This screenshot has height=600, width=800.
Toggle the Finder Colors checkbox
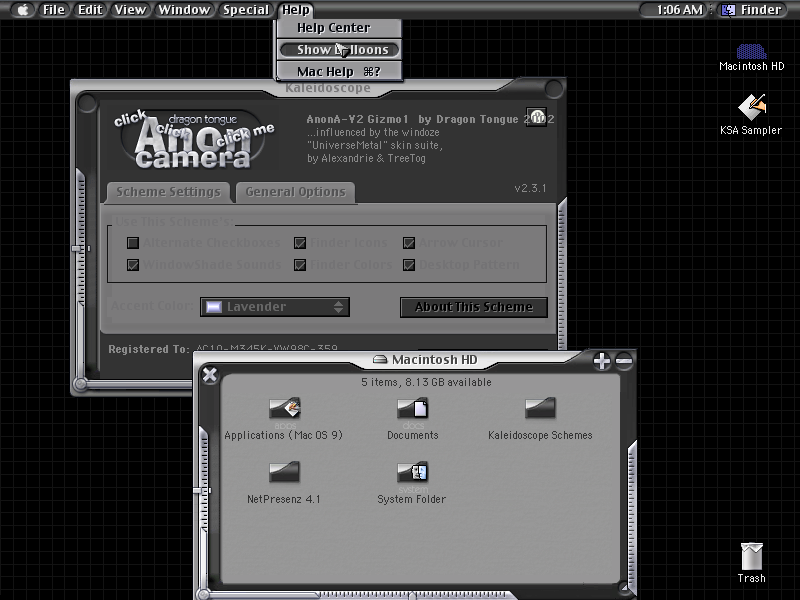click(300, 265)
